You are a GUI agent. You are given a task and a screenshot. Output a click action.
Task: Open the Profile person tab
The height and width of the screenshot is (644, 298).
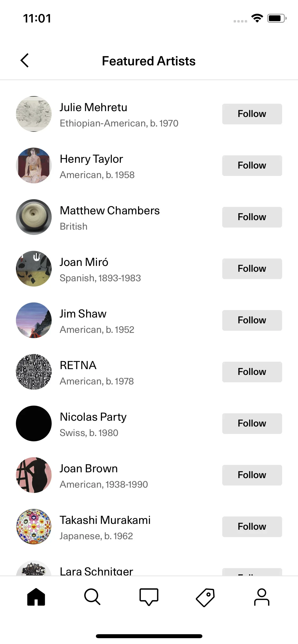(261, 597)
